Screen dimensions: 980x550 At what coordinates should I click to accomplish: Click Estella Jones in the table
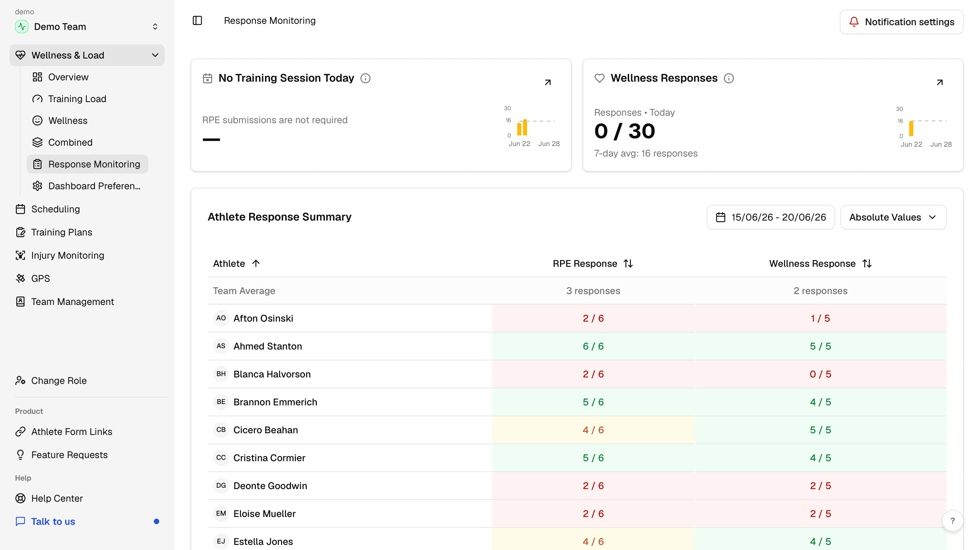(x=263, y=541)
